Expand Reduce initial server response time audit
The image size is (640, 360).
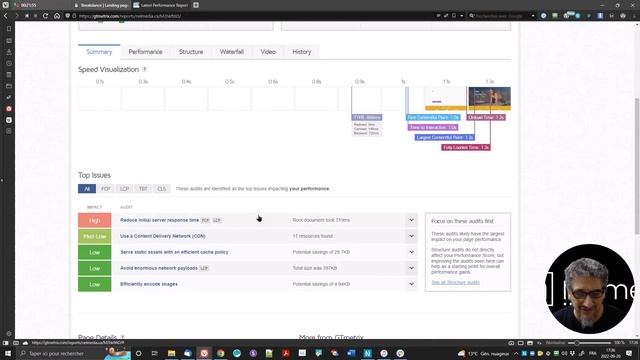click(411, 220)
